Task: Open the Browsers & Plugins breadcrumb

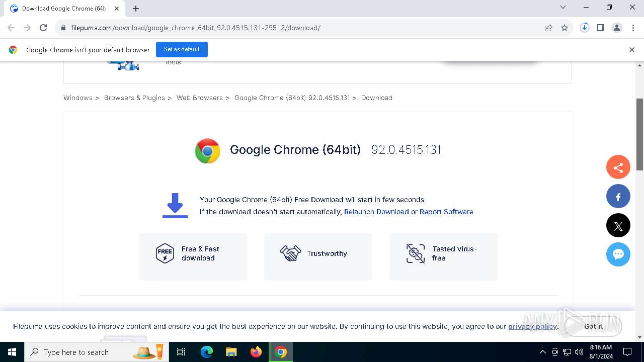Action: point(134,98)
